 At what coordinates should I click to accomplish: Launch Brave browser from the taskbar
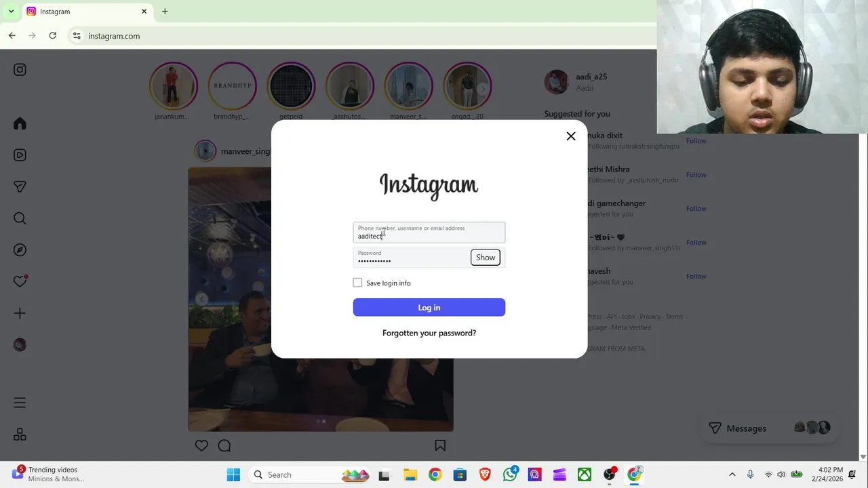click(485, 474)
